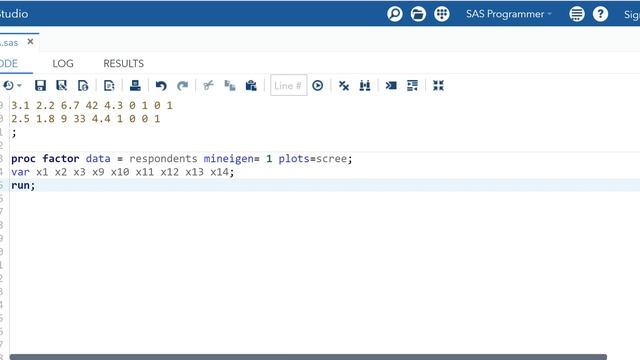Click on 'respondents' dataset name
This screenshot has width=640, height=360.
pos(163,158)
